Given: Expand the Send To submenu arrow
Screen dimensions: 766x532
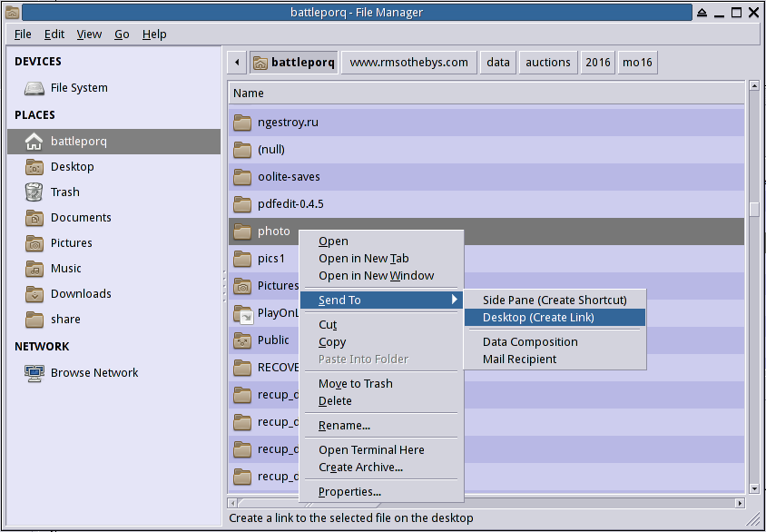Looking at the screenshot, I should [x=455, y=300].
